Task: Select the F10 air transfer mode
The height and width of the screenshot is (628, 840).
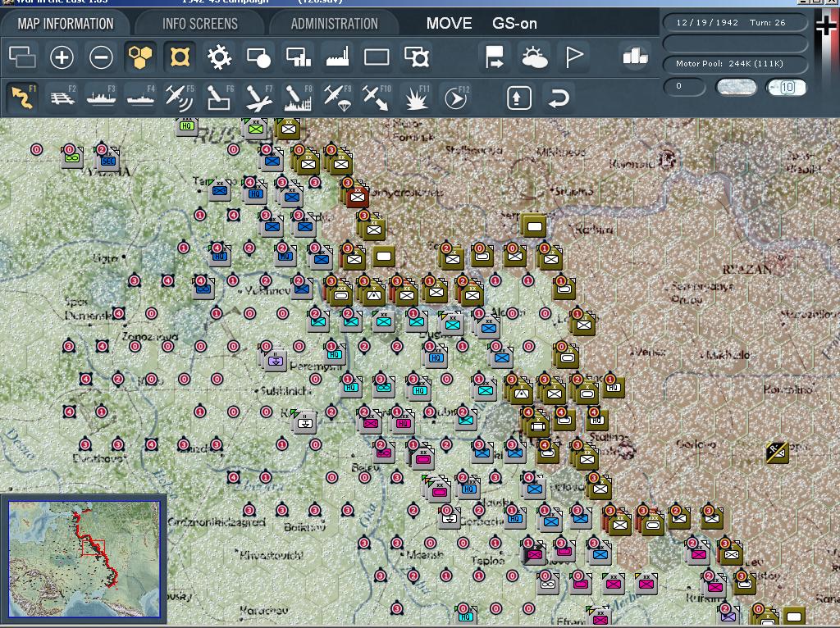Action: click(x=377, y=98)
